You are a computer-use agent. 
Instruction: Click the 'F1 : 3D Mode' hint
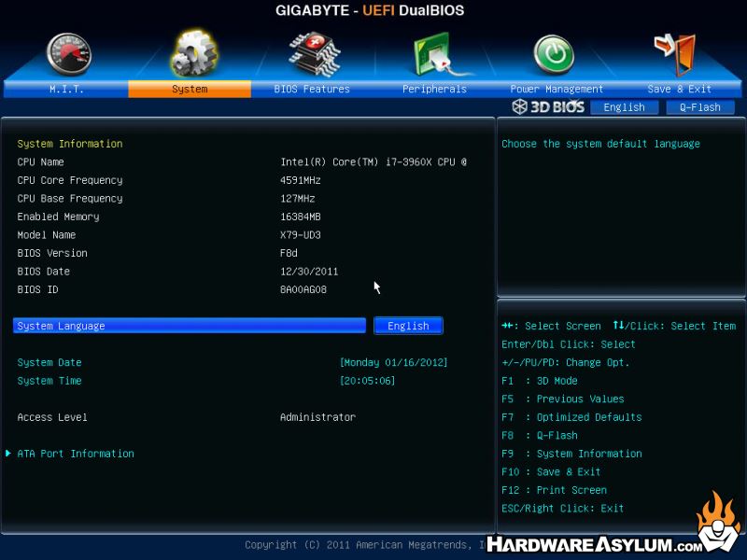click(x=540, y=381)
